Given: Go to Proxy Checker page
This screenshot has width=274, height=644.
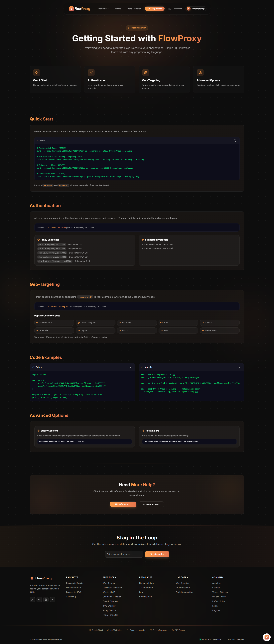Looking at the screenshot, I should [x=134, y=9].
